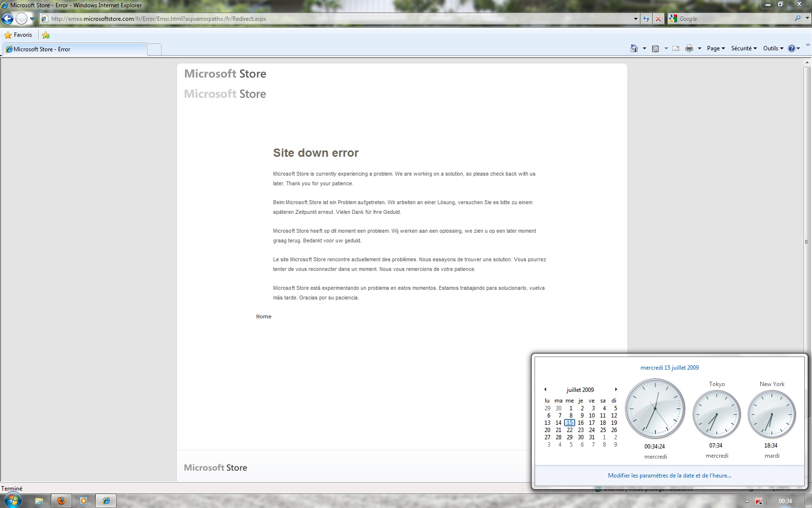The width and height of the screenshot is (812, 508).
Task: Open the Favoris star button
Action: [18, 35]
